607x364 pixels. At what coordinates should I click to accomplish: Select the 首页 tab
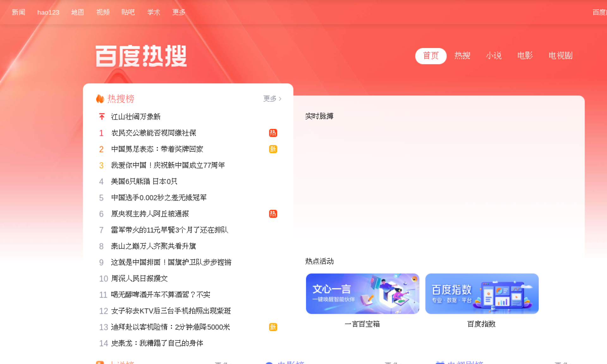(431, 56)
